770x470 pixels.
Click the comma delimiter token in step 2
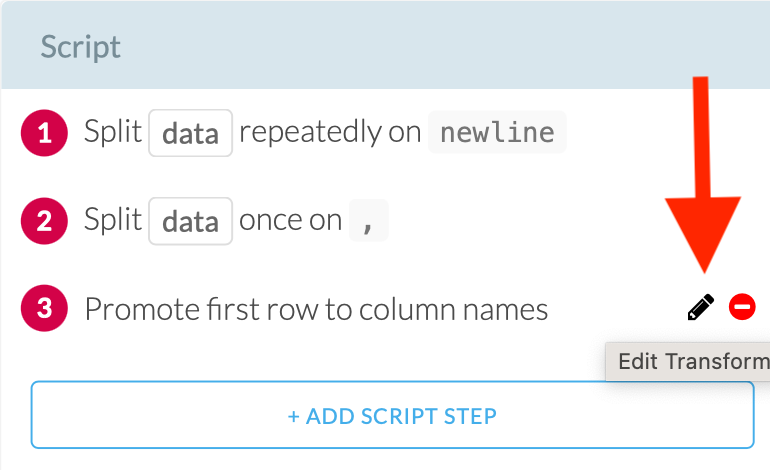(368, 221)
